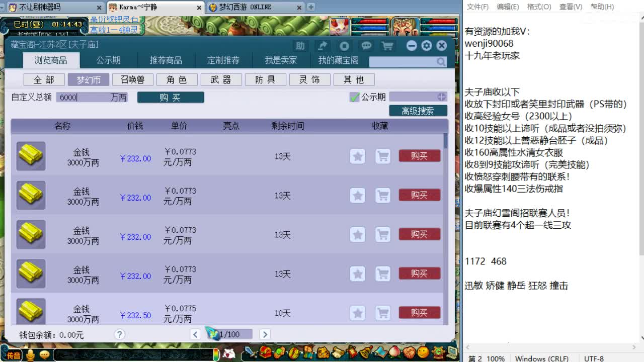Screen dimensions: 644x362
Task: Open the chat bubble icon in header
Action: (x=366, y=46)
